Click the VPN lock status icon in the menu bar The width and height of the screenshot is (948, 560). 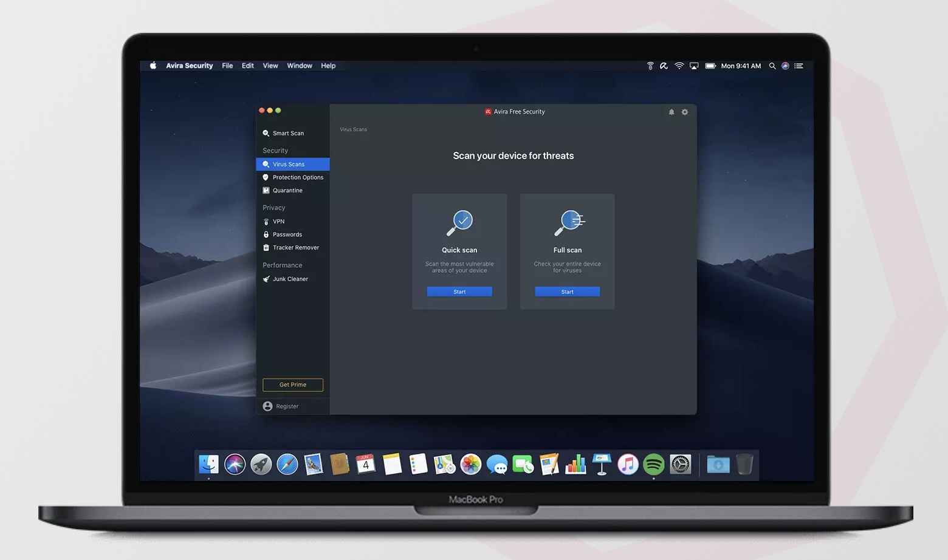tap(650, 66)
